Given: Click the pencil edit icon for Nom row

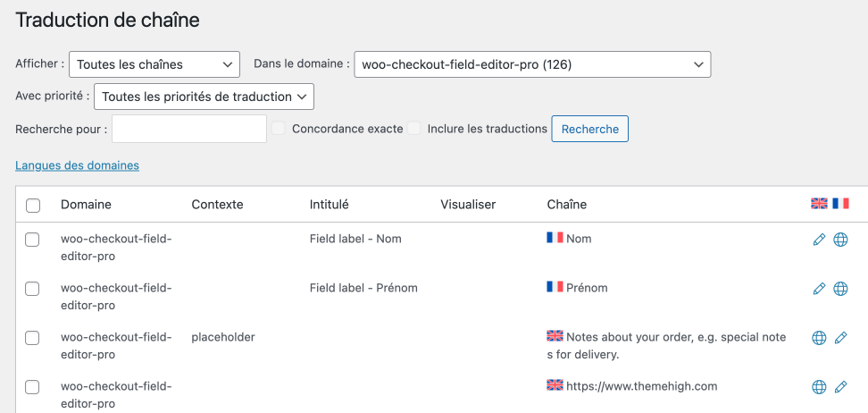Looking at the screenshot, I should click(x=819, y=240).
